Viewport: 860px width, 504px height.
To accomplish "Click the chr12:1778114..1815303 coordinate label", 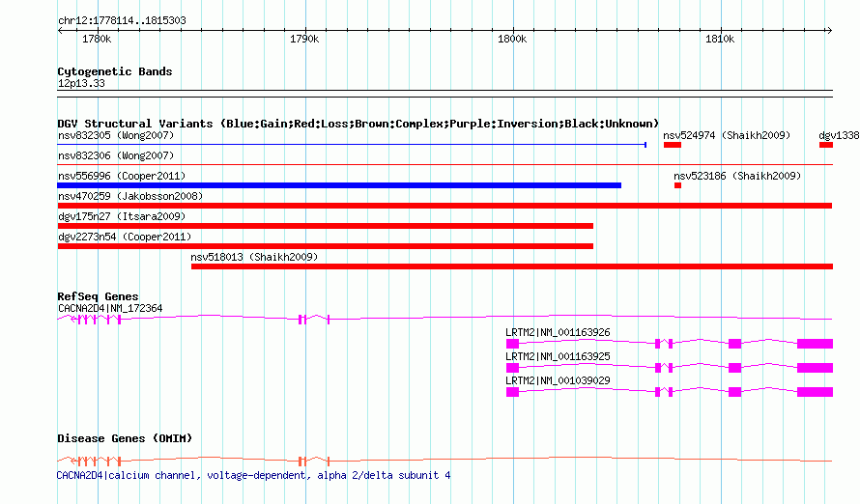I will coord(122,21).
